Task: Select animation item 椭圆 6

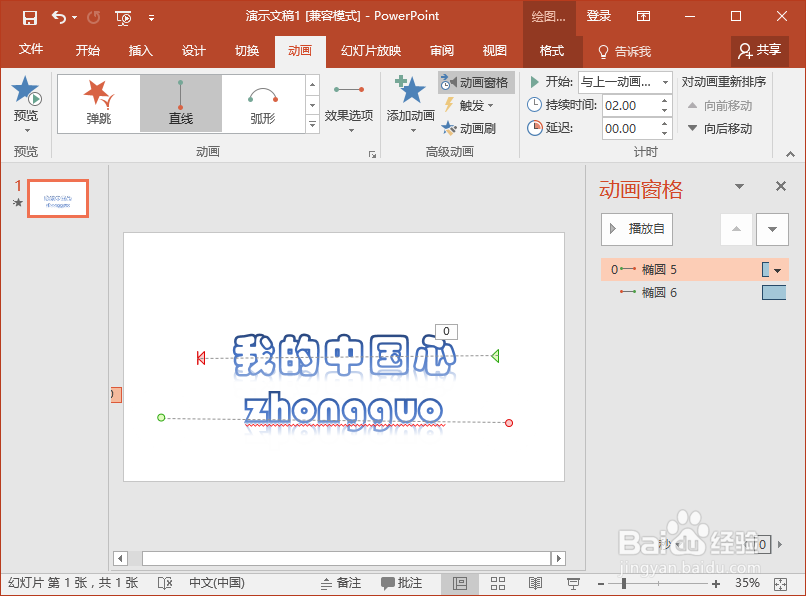Action: (694, 293)
